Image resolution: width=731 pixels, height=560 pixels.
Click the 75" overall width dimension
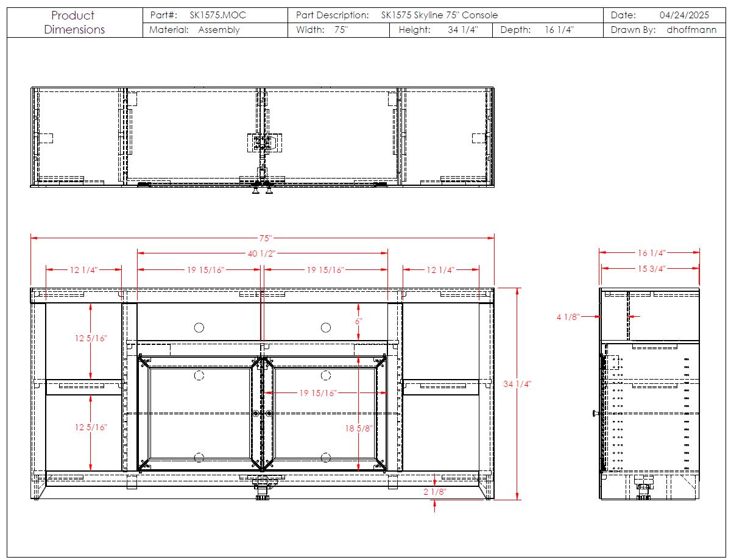tap(263, 238)
